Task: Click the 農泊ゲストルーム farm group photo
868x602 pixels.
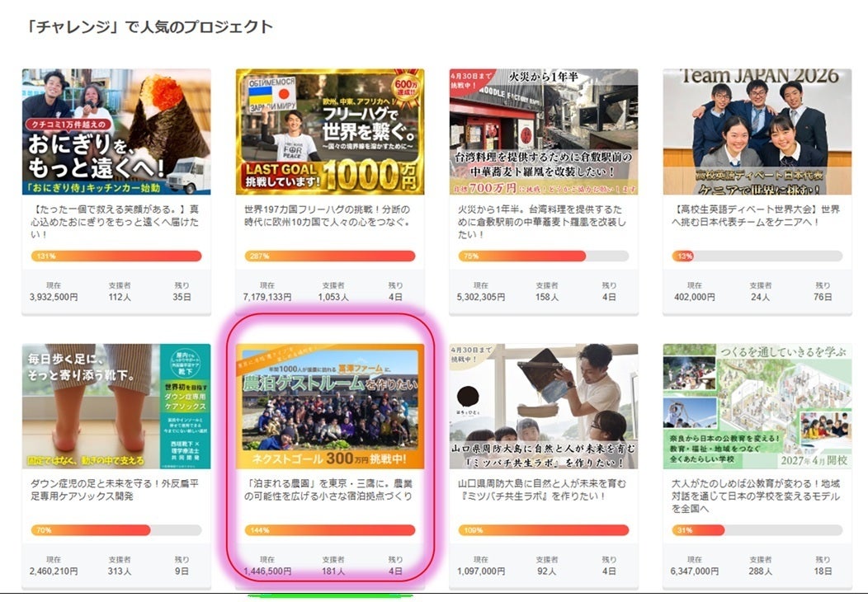Action: pyautogui.click(x=330, y=407)
